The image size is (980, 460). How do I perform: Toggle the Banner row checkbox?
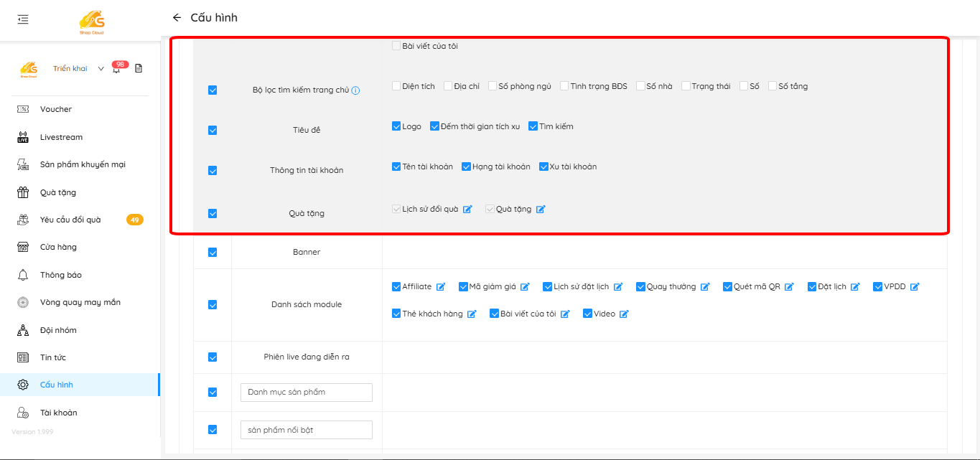(x=213, y=253)
